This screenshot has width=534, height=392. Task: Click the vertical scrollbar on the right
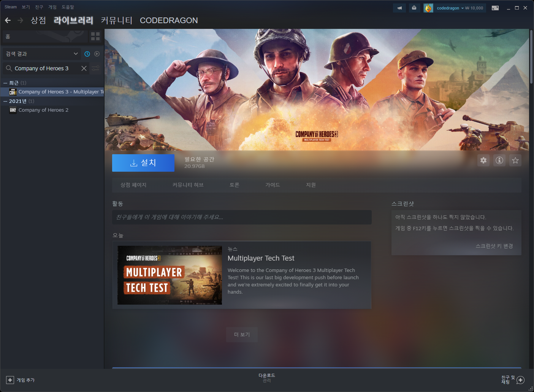pos(531,57)
